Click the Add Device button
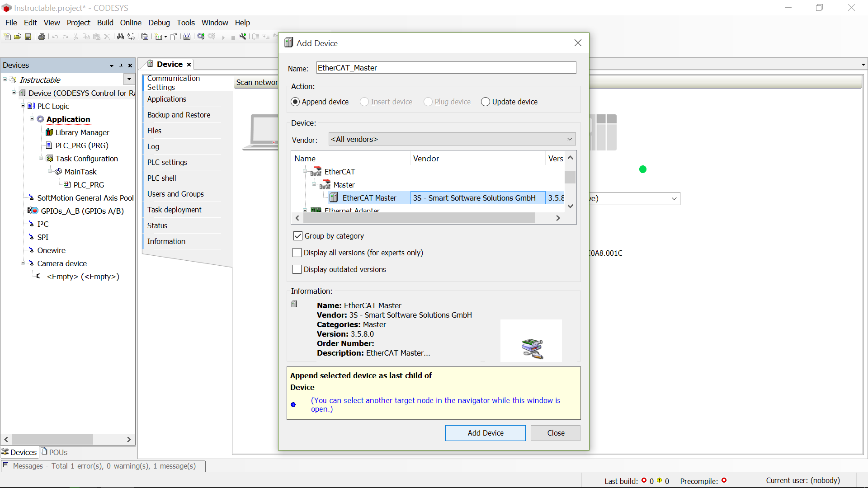 [485, 432]
